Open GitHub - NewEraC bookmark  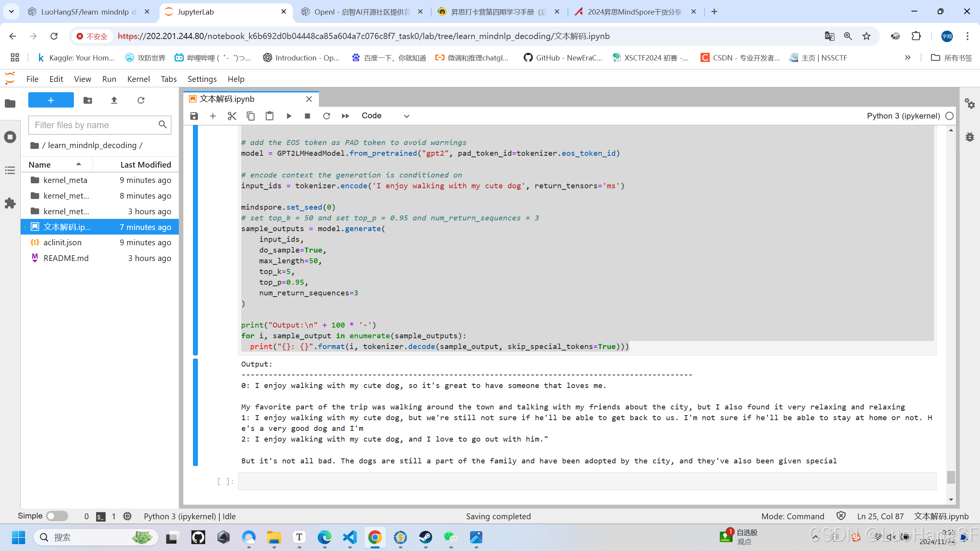click(x=563, y=58)
